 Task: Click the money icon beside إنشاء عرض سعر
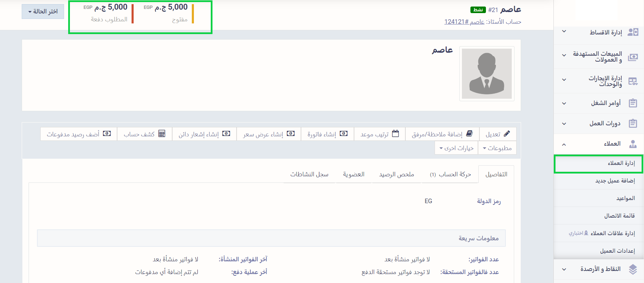click(291, 134)
